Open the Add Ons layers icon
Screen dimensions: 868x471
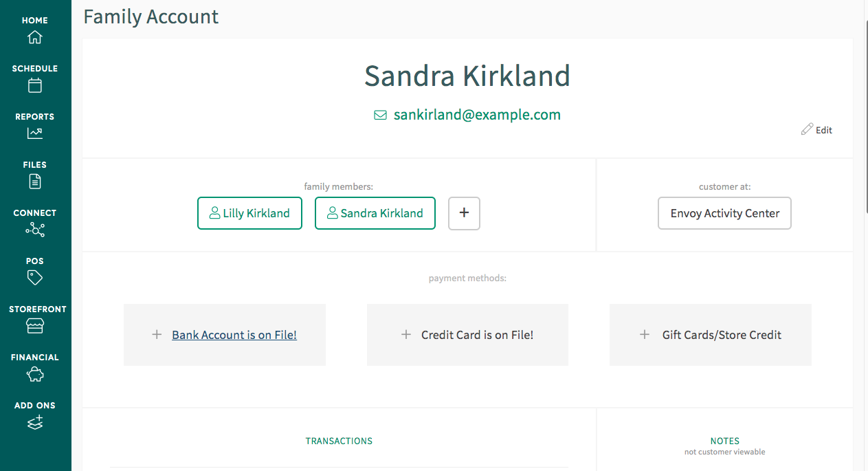pyautogui.click(x=35, y=422)
